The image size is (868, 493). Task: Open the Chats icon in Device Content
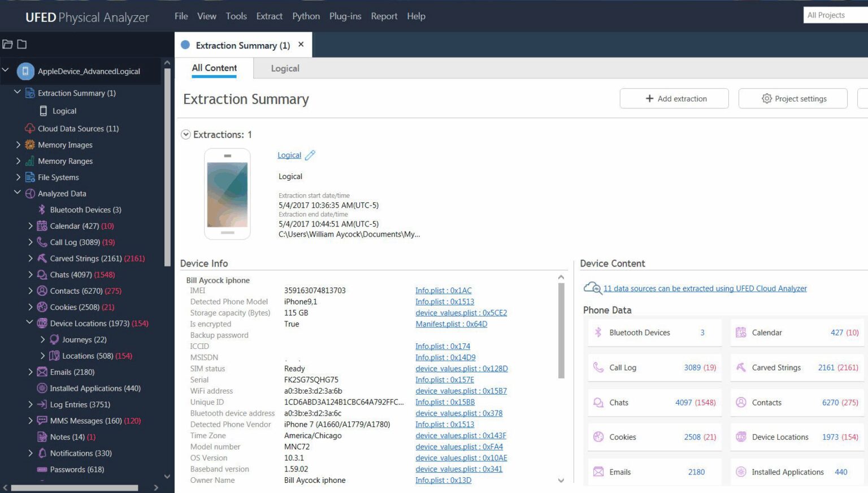click(598, 403)
